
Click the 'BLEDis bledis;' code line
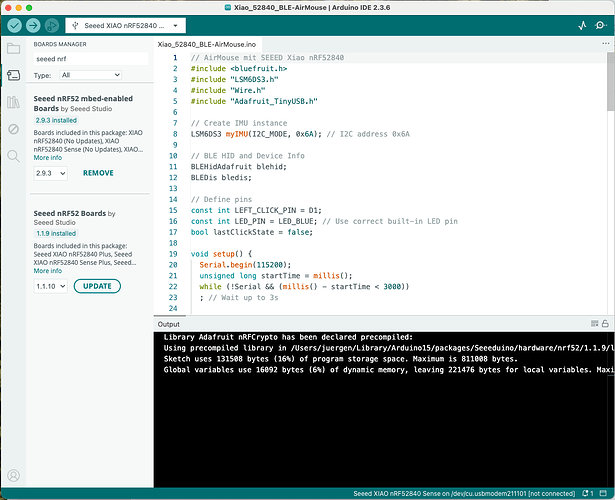click(x=221, y=178)
